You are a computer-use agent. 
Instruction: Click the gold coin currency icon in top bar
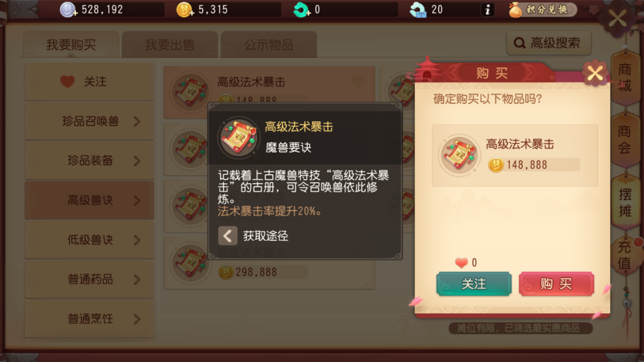pyautogui.click(x=185, y=10)
